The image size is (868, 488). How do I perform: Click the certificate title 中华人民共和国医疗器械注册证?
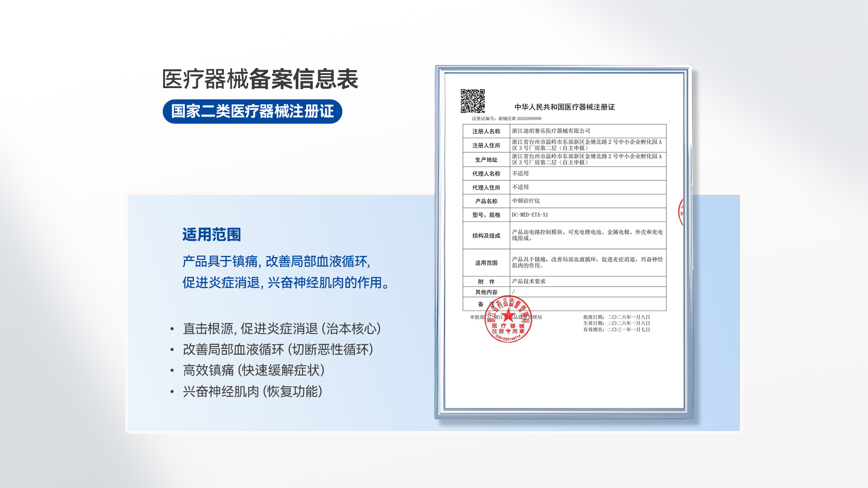coord(564,107)
